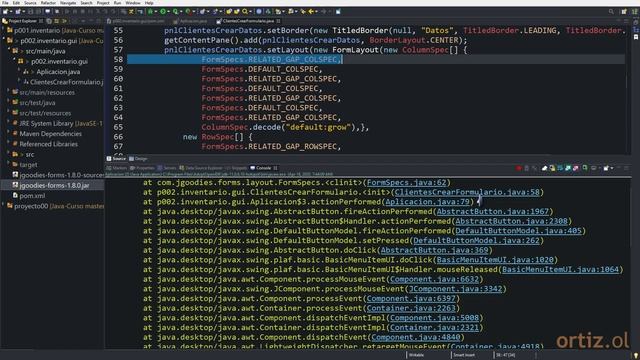Open the FormSpecs.java:62 stack trace link
The image size is (640, 360).
(407, 182)
